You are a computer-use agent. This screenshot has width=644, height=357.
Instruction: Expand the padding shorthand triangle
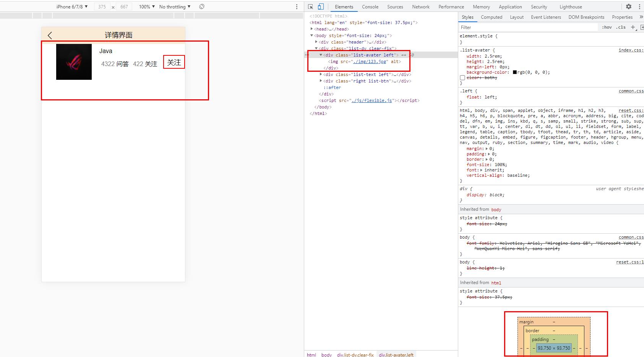pos(489,154)
